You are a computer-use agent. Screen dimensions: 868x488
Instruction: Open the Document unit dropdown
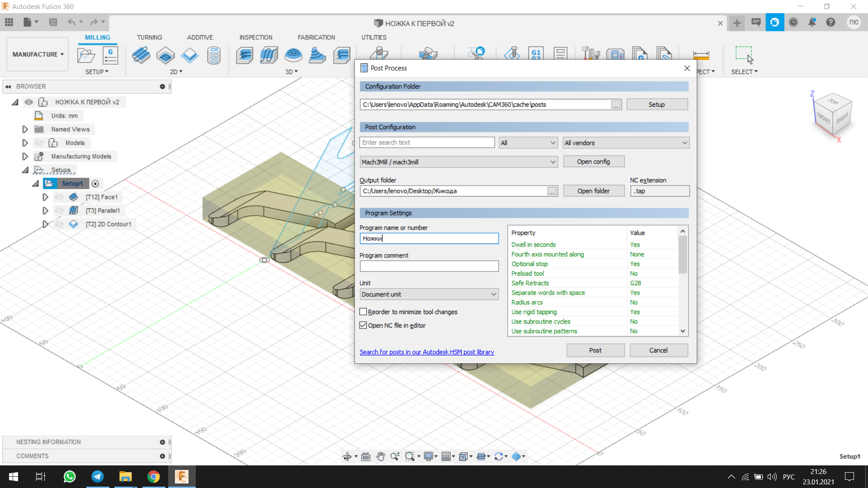click(x=429, y=294)
